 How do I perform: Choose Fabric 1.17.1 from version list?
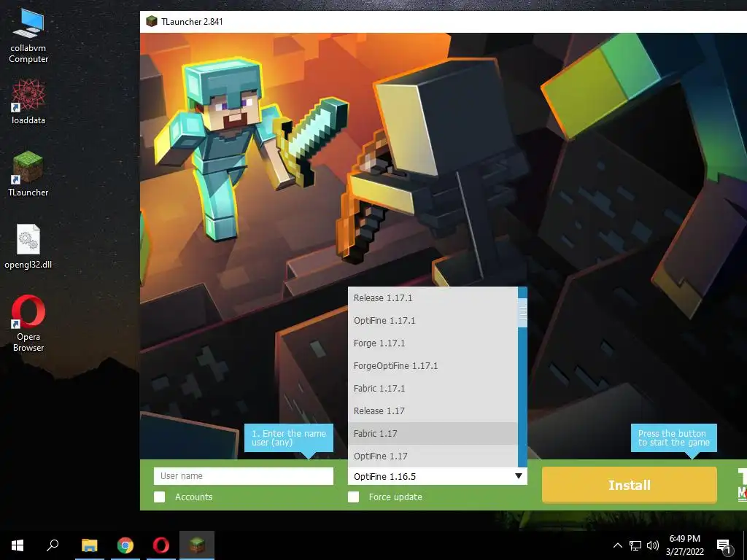click(433, 389)
